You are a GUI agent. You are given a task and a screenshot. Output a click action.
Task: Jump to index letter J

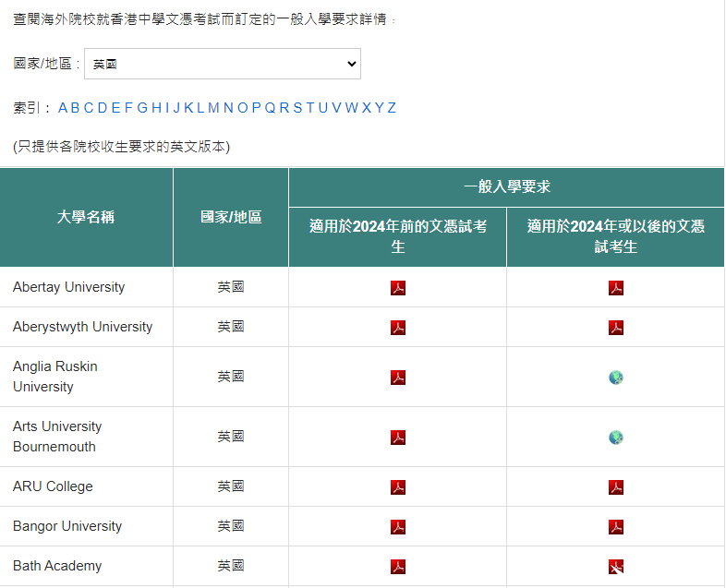(x=176, y=108)
